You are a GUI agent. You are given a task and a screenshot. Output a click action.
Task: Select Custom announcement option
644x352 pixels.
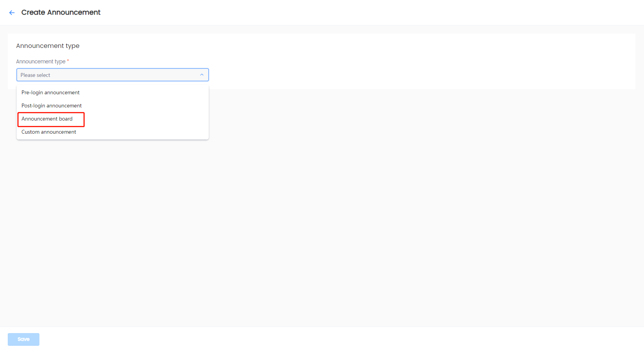click(x=49, y=132)
